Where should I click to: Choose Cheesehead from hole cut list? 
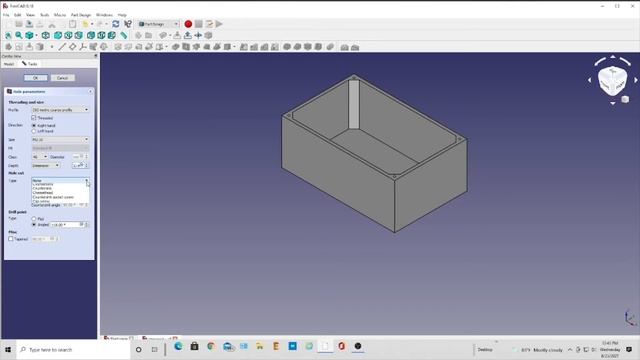[43, 193]
